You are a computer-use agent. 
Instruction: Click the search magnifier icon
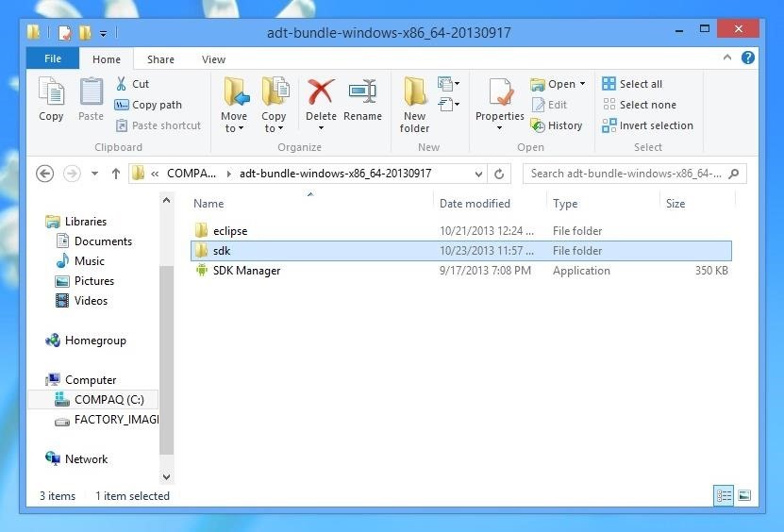pos(734,174)
